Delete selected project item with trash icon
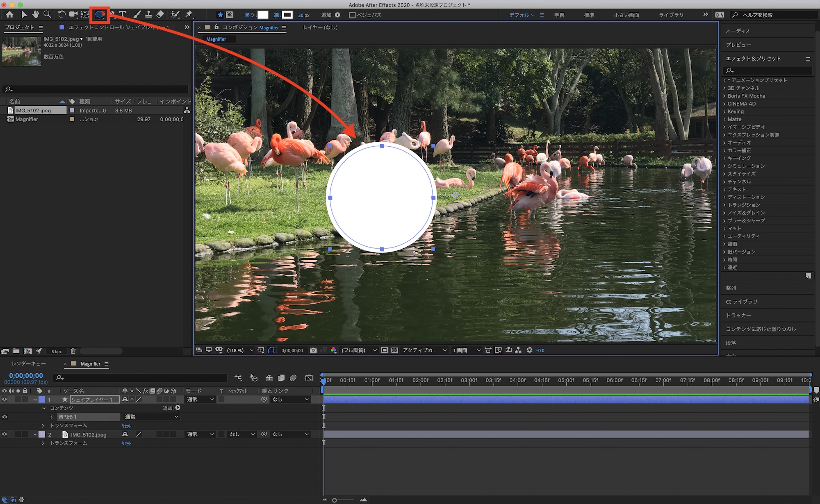 (73, 351)
